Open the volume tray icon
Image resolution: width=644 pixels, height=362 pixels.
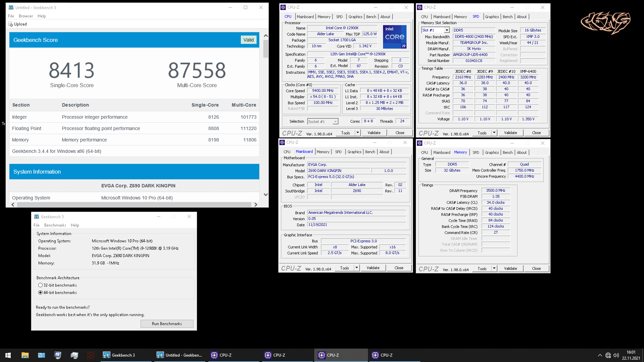click(x=616, y=355)
